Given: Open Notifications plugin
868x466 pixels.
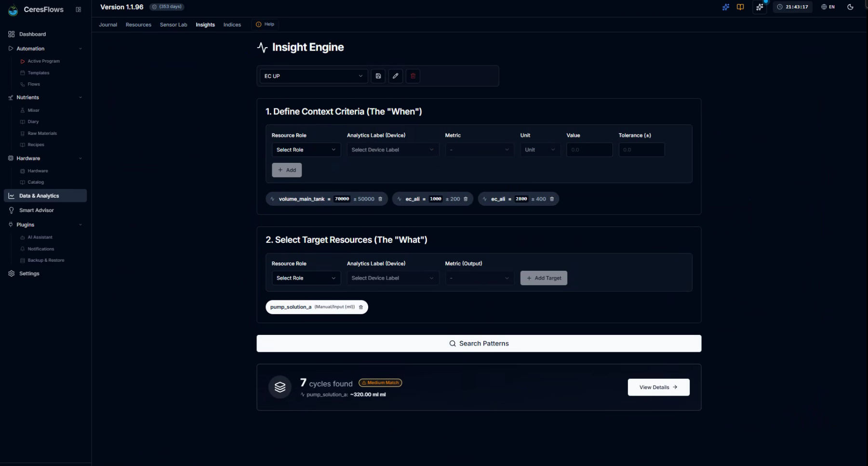Looking at the screenshot, I should tap(41, 249).
